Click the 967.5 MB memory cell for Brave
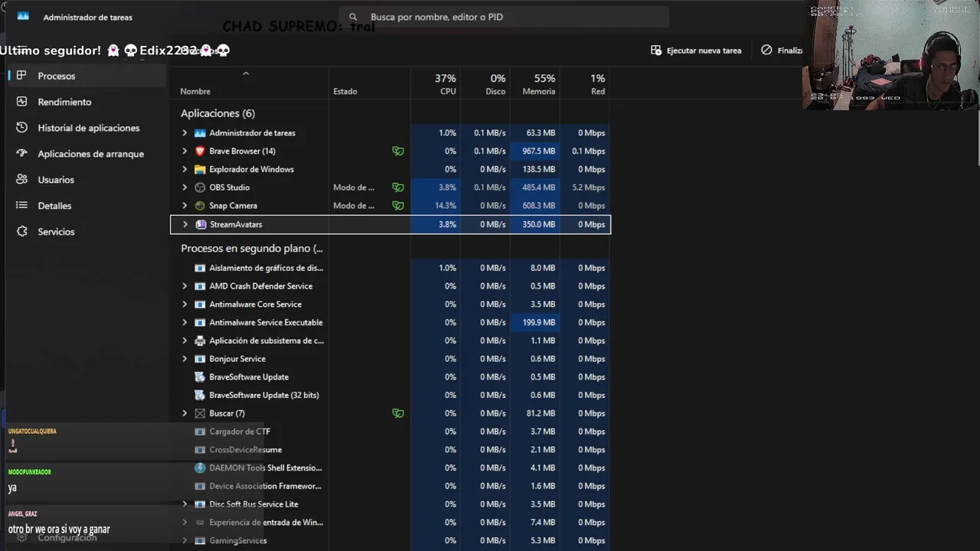The image size is (980, 551). click(x=534, y=152)
